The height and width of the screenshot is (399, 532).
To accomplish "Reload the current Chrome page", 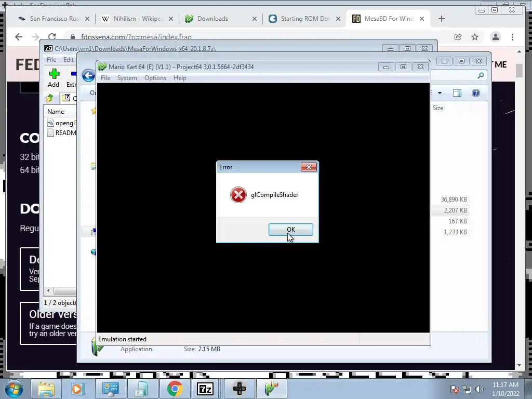I will (52, 37).
